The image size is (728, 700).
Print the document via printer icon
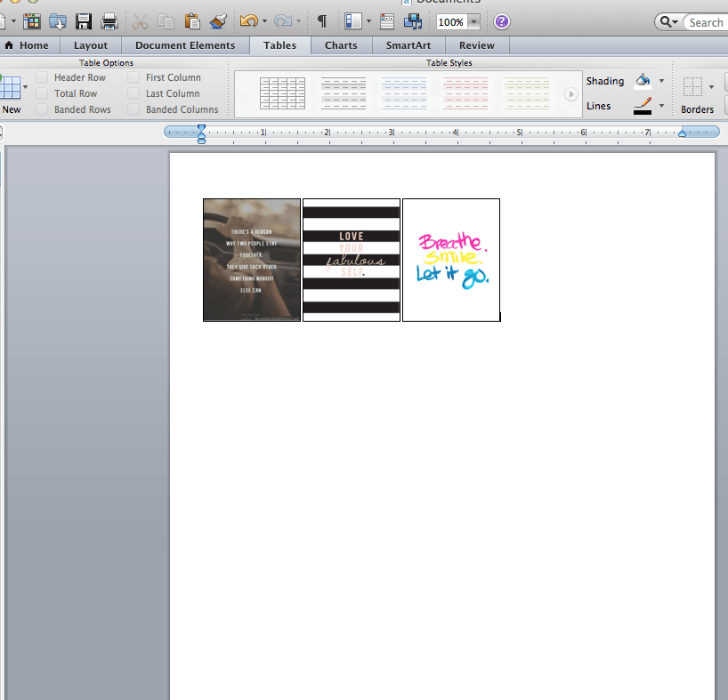pyautogui.click(x=109, y=22)
